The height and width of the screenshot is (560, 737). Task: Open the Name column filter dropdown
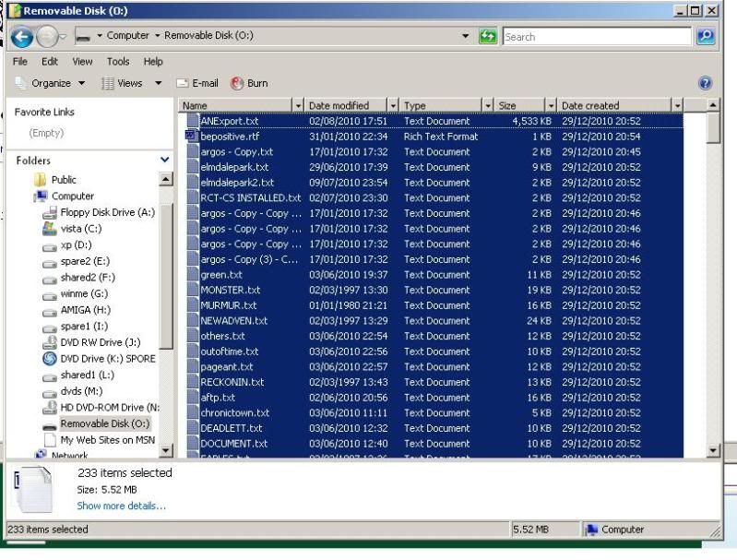tap(298, 106)
